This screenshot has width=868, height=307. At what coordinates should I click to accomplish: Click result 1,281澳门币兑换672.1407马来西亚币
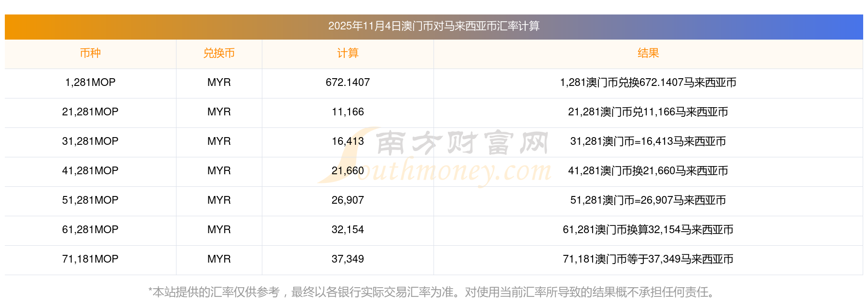[648, 83]
